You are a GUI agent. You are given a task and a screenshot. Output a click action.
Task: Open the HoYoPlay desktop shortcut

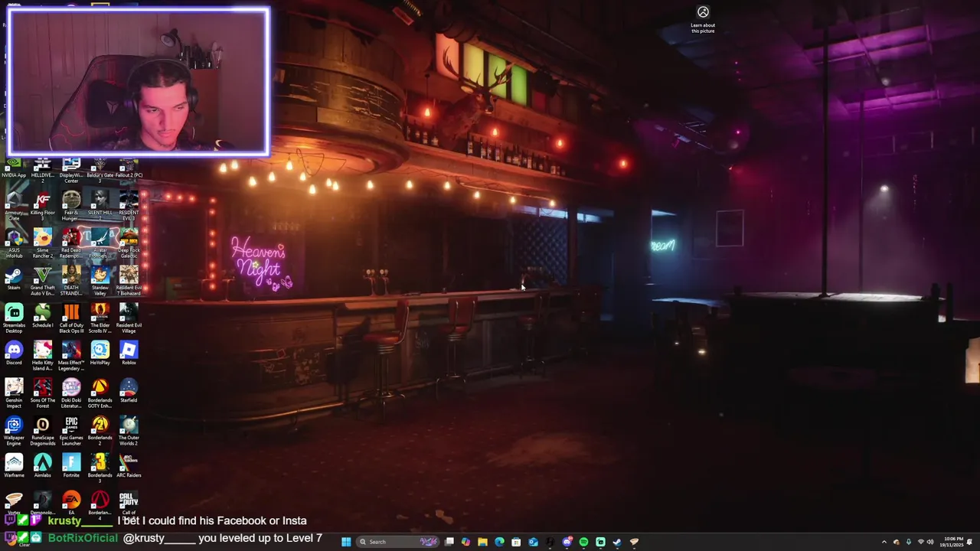click(100, 353)
